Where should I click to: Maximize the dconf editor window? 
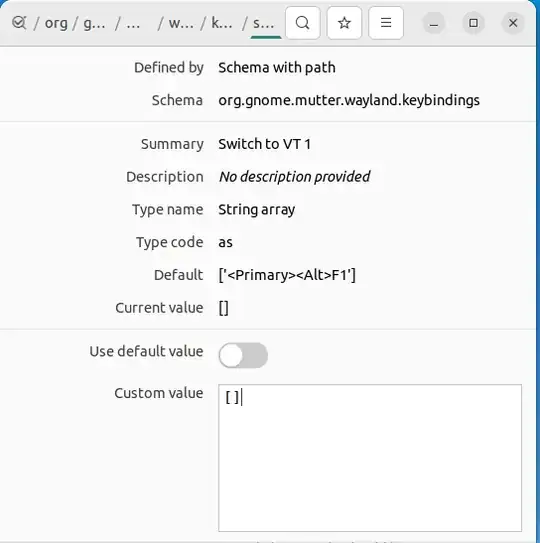(473, 23)
